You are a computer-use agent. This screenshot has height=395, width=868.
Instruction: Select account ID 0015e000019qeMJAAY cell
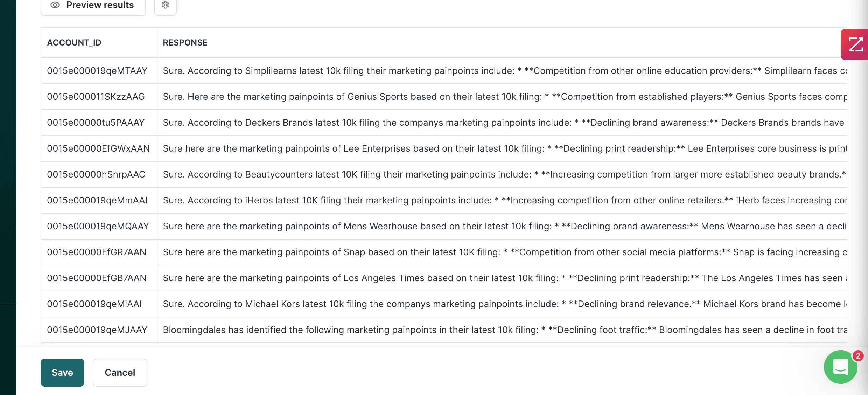(97, 330)
